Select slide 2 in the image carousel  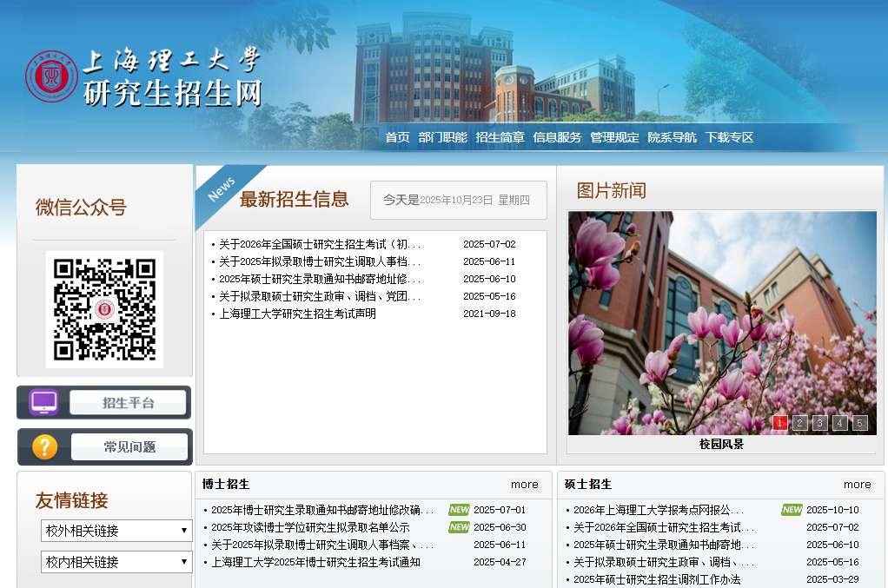[x=800, y=423]
